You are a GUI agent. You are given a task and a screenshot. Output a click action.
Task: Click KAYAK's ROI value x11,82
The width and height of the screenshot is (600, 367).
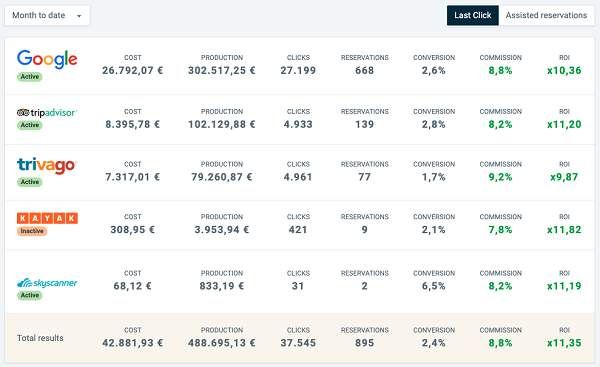564,230
